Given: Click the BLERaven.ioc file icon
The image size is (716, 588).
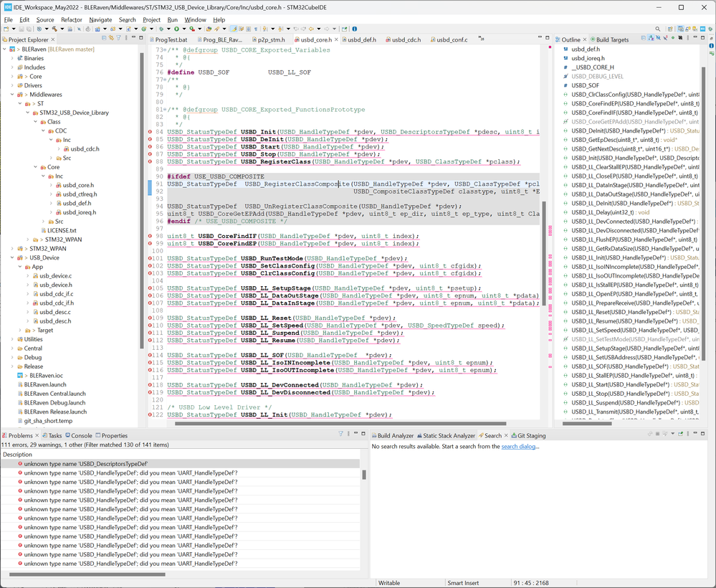Looking at the screenshot, I should tap(19, 376).
